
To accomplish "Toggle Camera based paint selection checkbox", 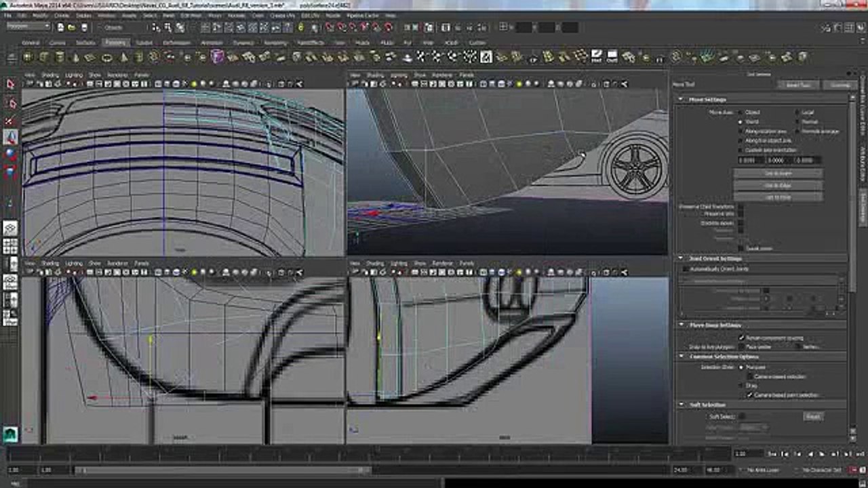I will [749, 394].
